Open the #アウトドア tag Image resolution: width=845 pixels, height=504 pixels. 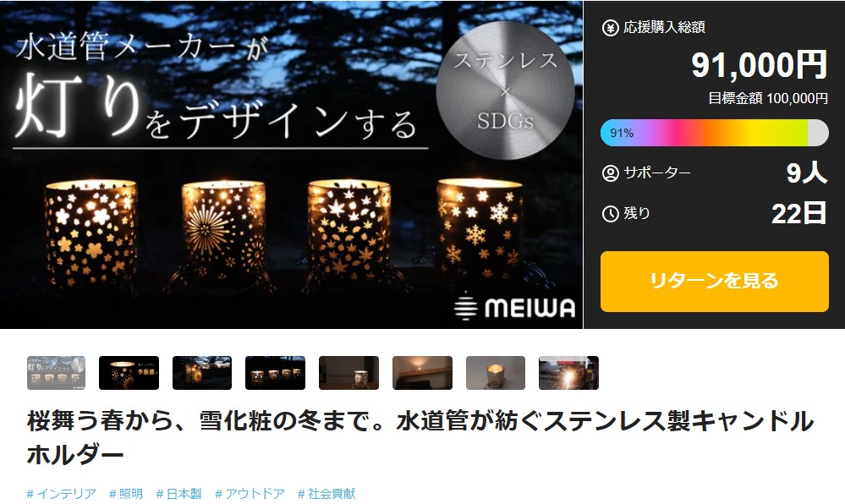[250, 493]
